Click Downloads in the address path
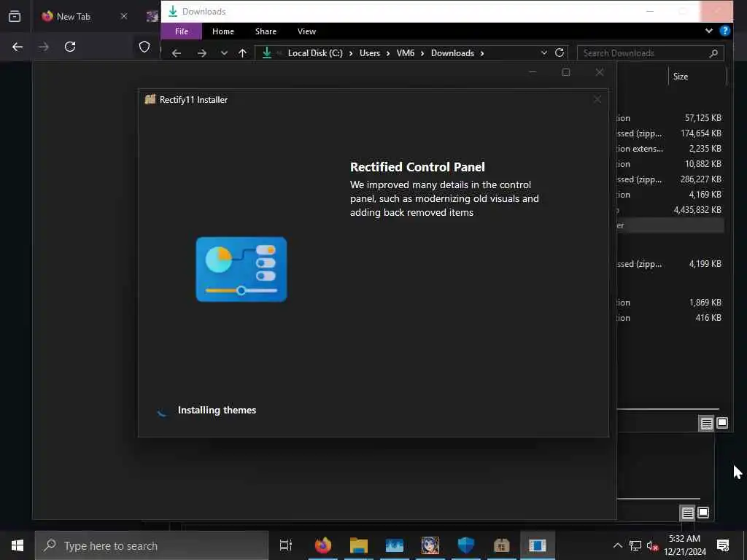 pos(452,52)
